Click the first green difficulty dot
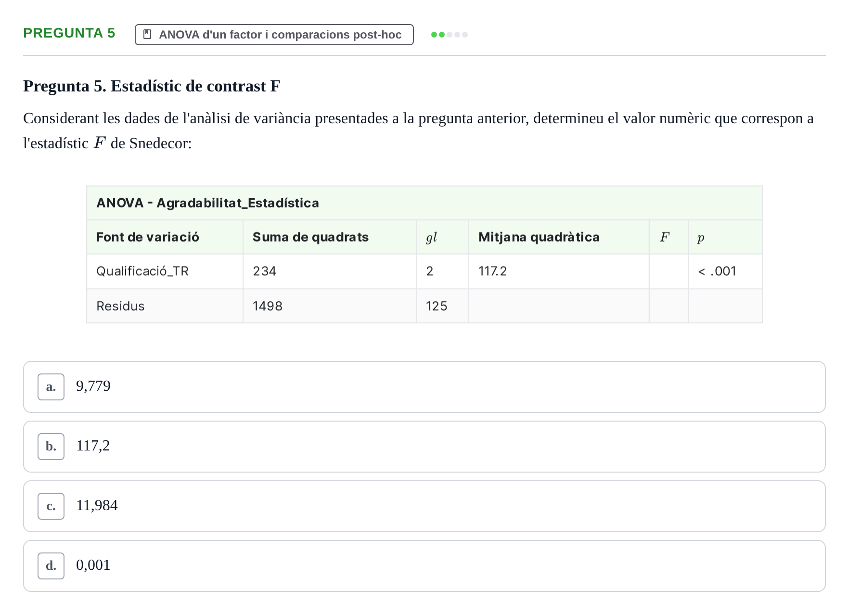This screenshot has width=849, height=616. click(x=434, y=35)
